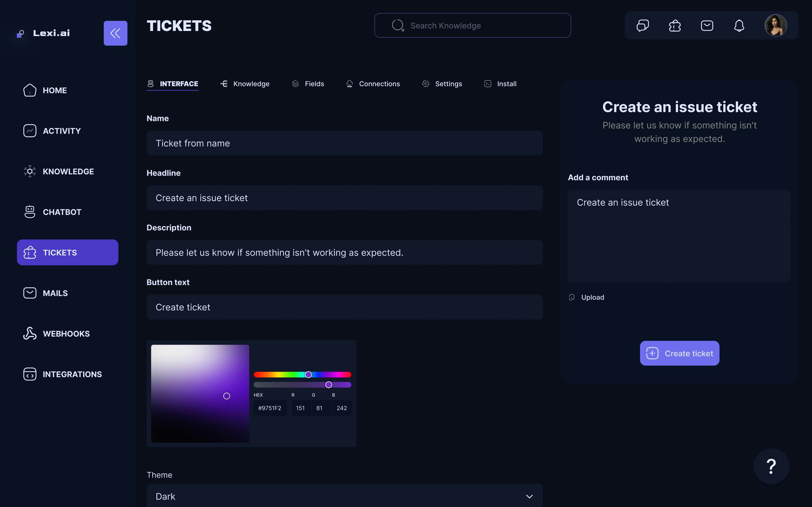Click the Upload attachment icon
Image resolution: width=812 pixels, height=507 pixels.
coord(572,297)
